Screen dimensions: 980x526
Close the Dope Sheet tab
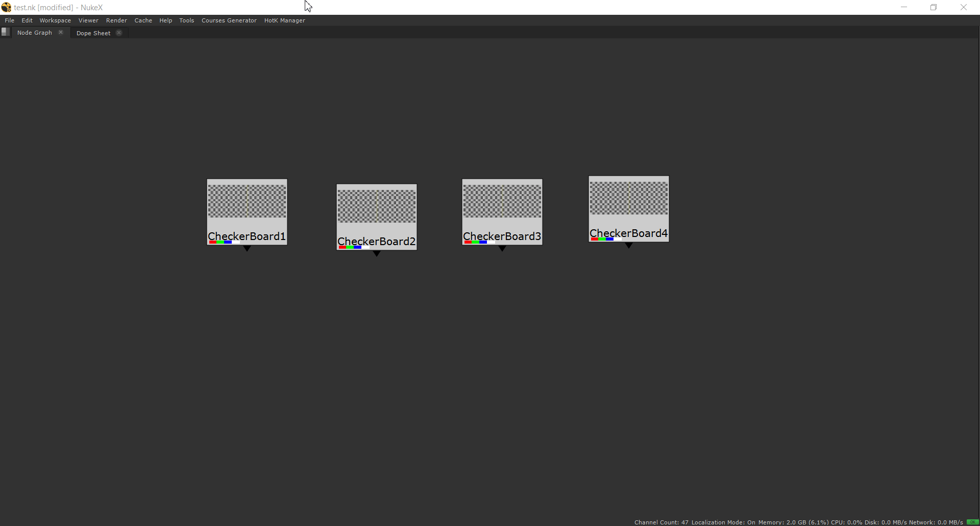click(x=119, y=32)
